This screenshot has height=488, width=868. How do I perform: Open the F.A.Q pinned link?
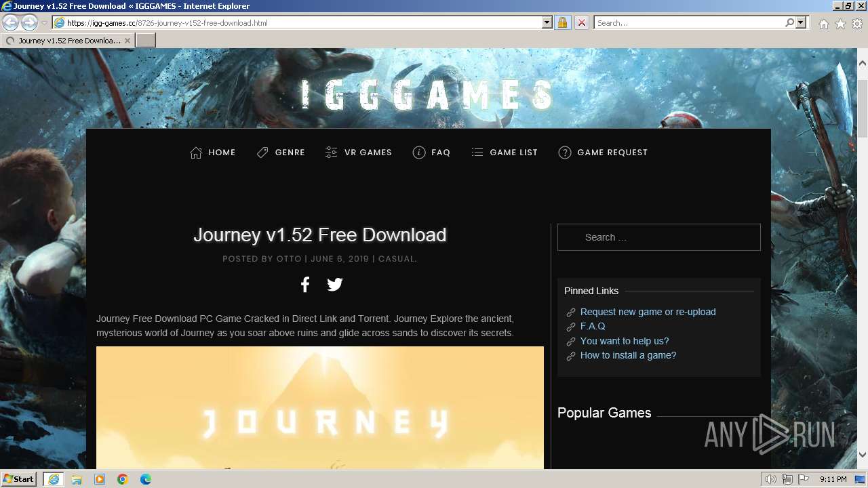(x=593, y=326)
